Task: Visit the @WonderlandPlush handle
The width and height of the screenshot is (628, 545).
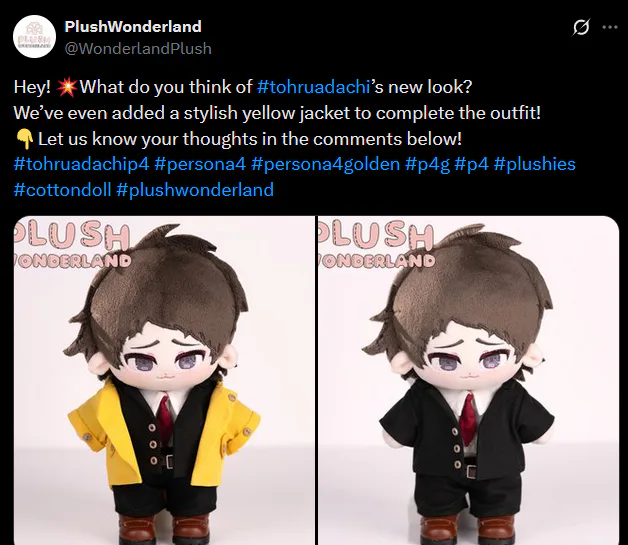Action: tap(138, 48)
